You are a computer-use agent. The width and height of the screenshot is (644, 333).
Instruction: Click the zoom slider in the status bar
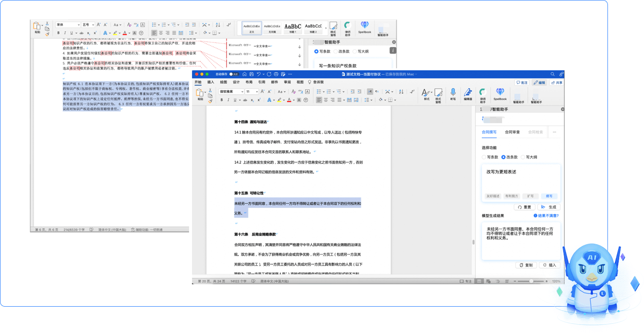pos(530,281)
